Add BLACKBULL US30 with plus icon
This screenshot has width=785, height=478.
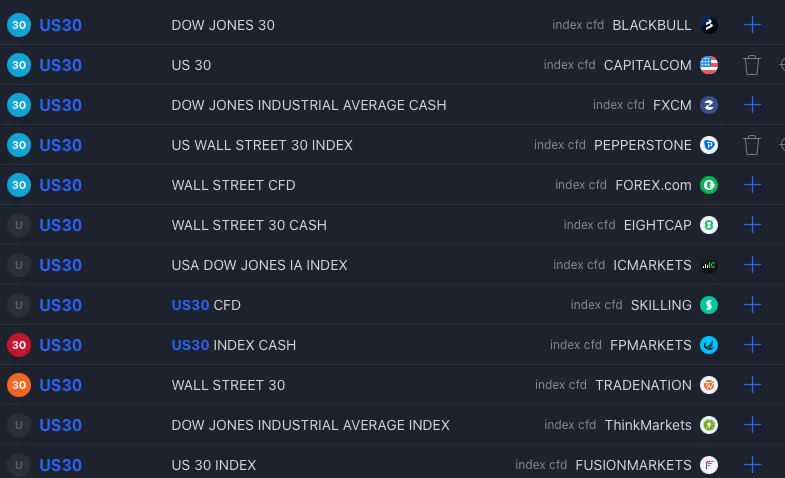753,25
